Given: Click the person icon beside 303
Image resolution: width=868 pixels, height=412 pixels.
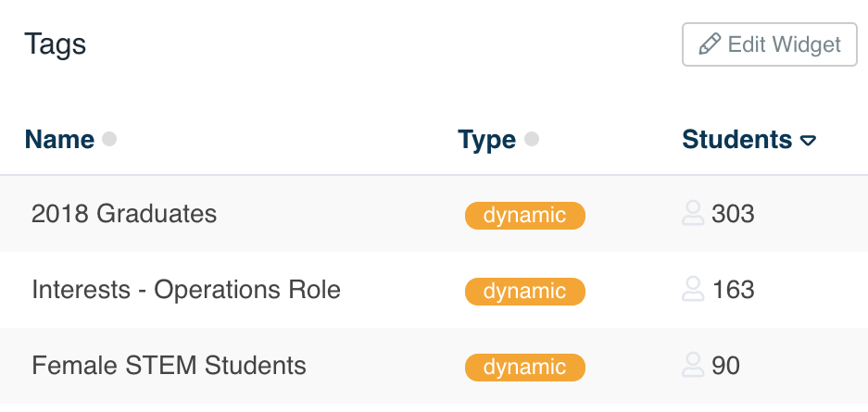Looking at the screenshot, I should [693, 214].
